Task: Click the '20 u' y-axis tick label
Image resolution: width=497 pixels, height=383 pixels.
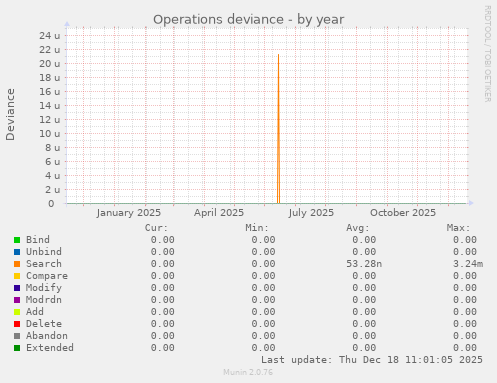Action: tap(50, 63)
